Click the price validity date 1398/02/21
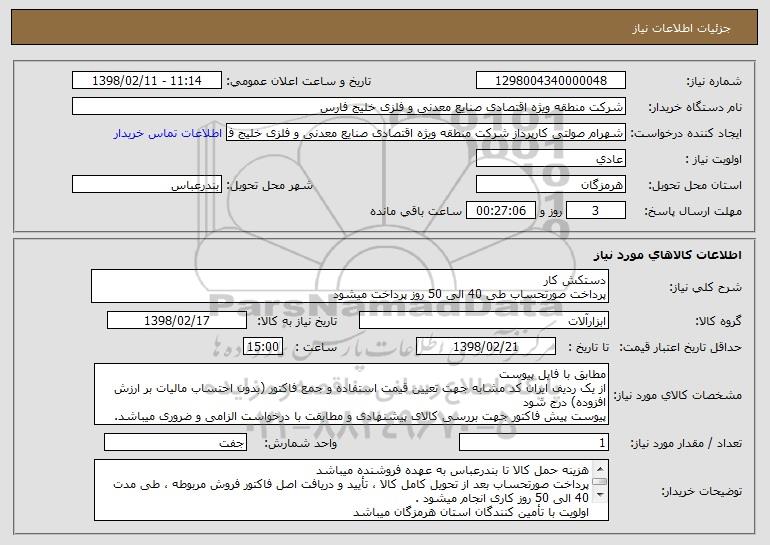 (486, 347)
